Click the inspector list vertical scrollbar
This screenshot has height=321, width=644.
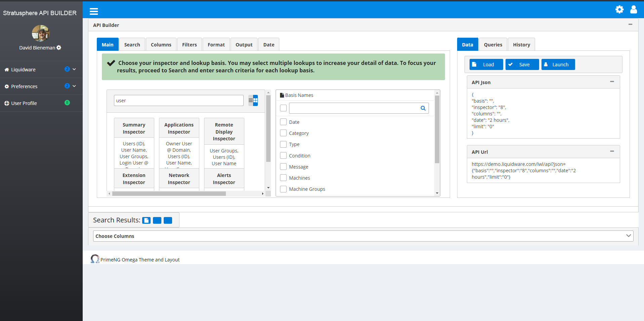point(268,129)
